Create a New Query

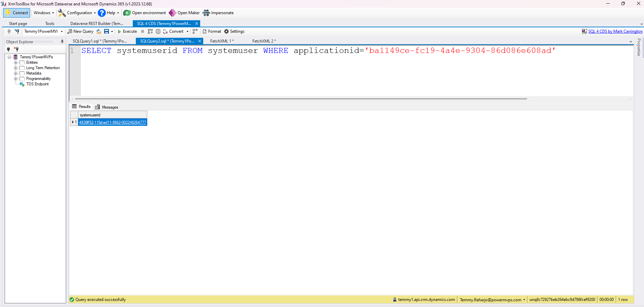click(x=81, y=31)
